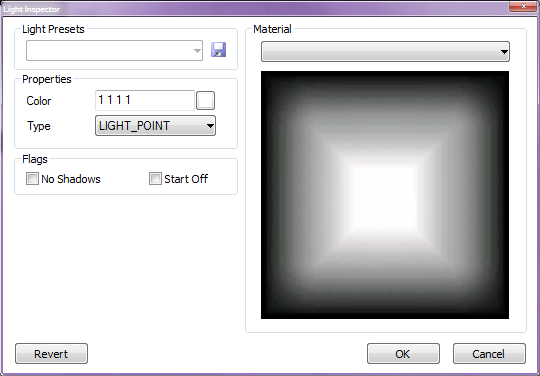Open the Material dropdown
The width and height of the screenshot is (540, 376).
tap(385, 52)
